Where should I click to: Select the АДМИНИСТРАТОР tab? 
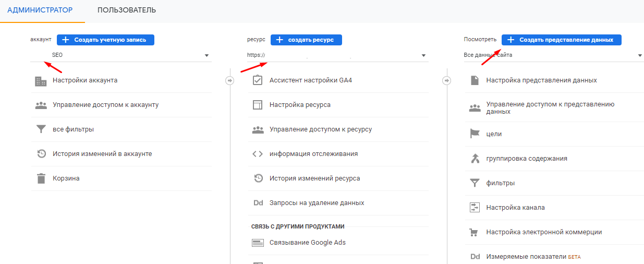pyautogui.click(x=40, y=10)
